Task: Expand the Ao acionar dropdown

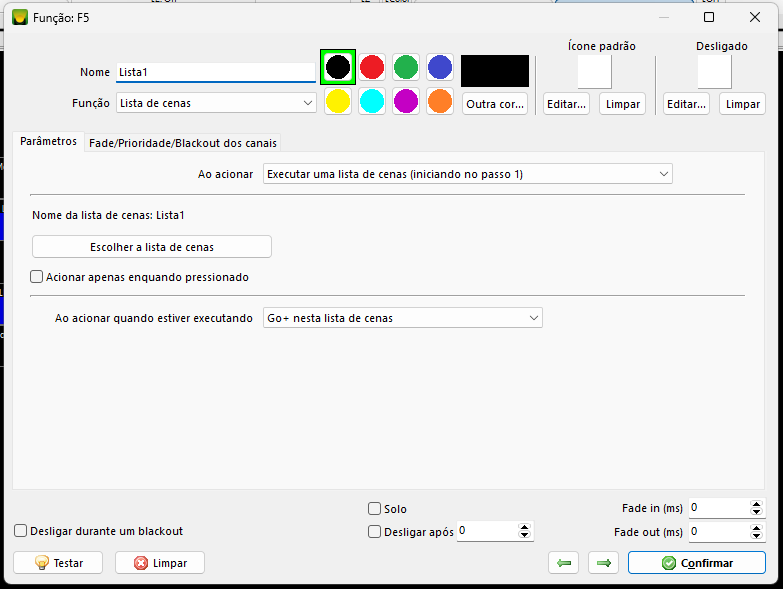Action: click(x=467, y=174)
